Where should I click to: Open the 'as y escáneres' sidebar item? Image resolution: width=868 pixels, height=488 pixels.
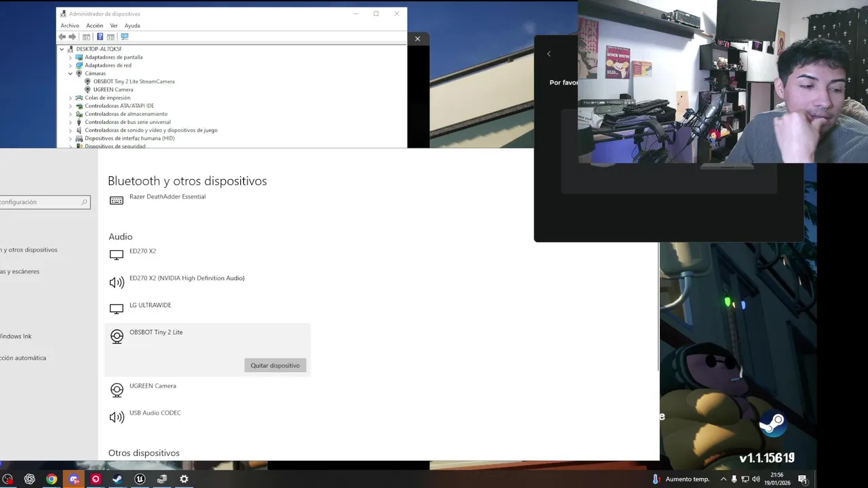pos(20,271)
